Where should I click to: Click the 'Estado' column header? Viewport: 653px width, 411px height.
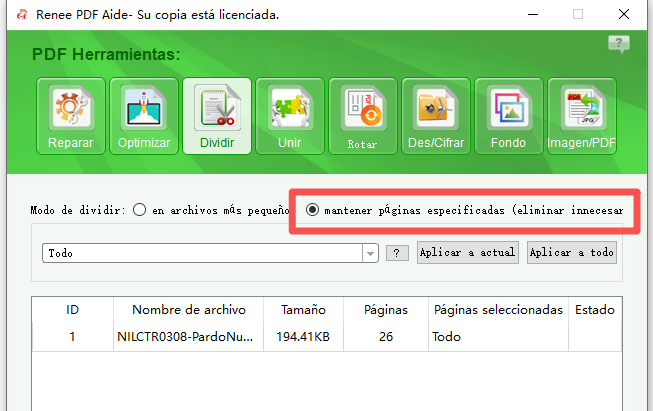click(x=595, y=310)
